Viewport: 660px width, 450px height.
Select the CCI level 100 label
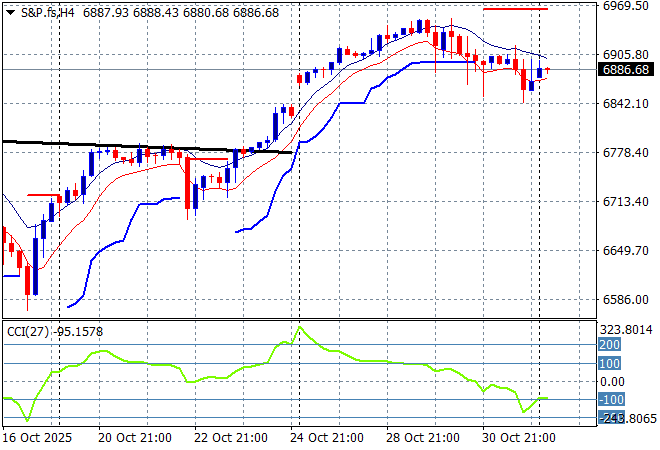click(609, 363)
